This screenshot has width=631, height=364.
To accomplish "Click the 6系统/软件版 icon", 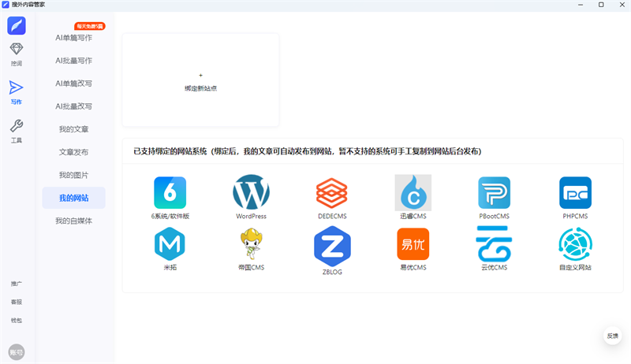I will [x=170, y=192].
